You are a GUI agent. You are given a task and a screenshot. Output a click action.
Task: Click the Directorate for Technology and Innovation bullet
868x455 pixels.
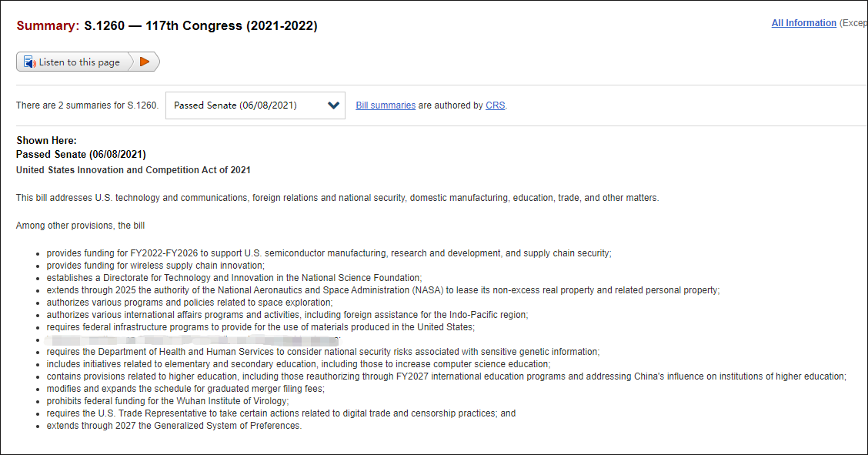(x=234, y=278)
